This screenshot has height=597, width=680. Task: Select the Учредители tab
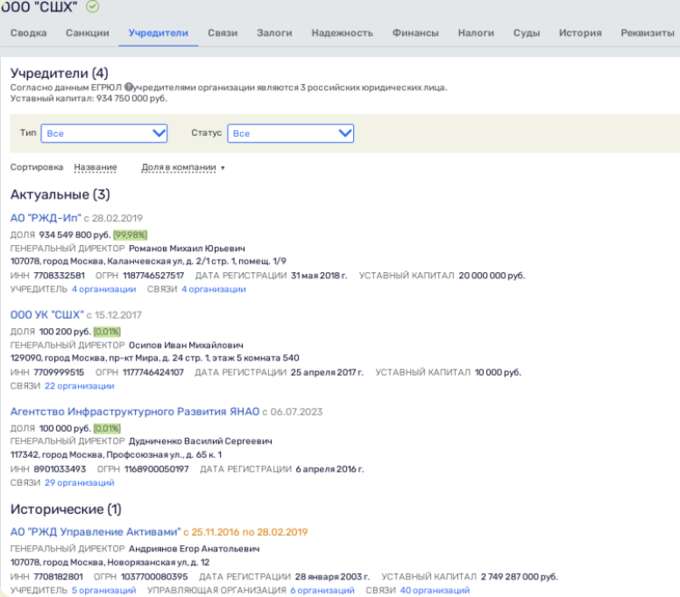tap(158, 33)
